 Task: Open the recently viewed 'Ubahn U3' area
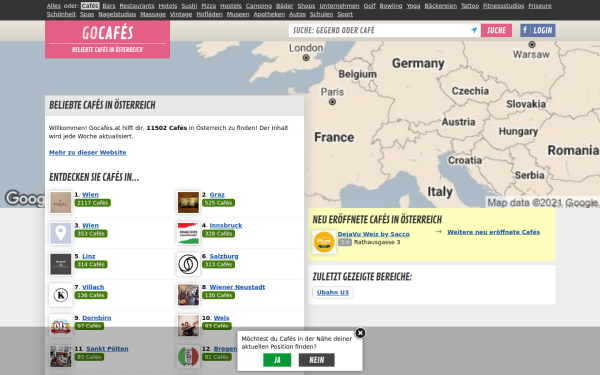pos(333,292)
